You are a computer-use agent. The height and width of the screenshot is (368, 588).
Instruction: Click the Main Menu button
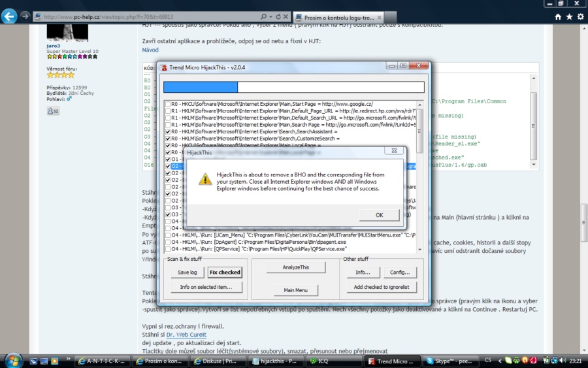(x=295, y=290)
